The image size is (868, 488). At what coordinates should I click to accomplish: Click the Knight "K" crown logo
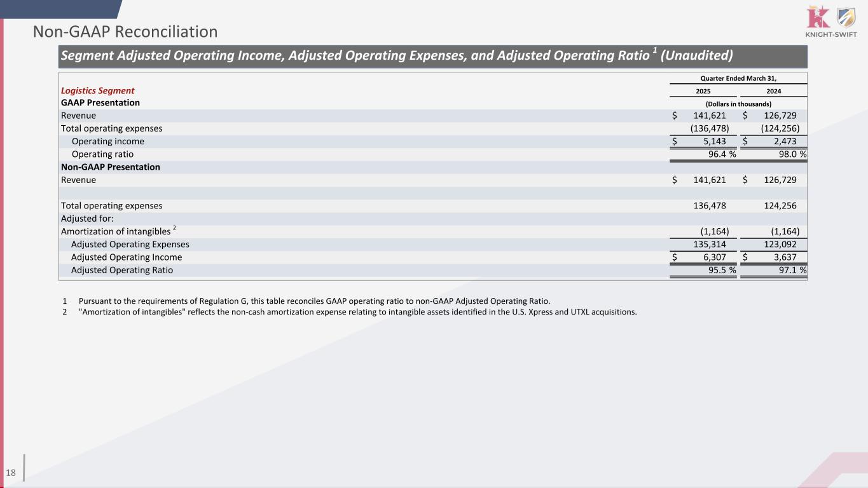point(817,17)
